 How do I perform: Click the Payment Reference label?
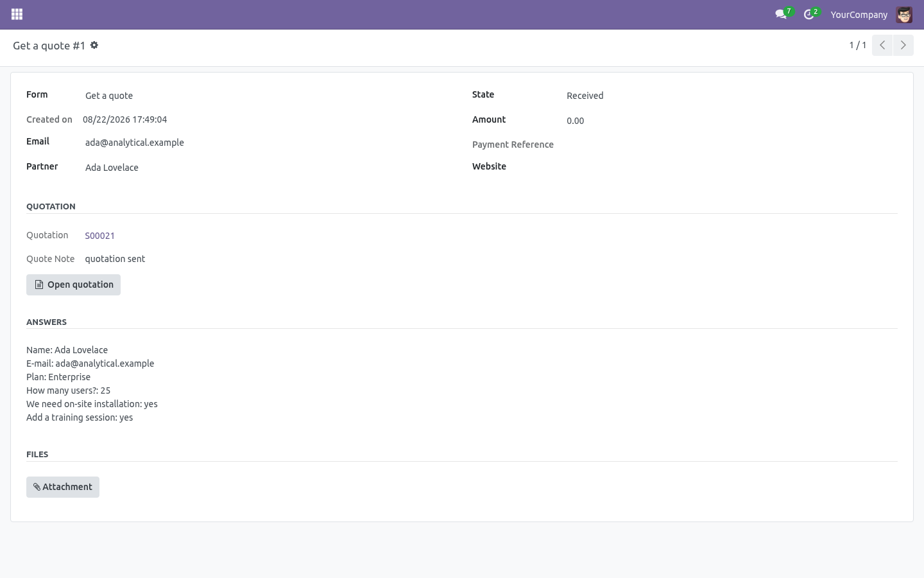pos(513,144)
